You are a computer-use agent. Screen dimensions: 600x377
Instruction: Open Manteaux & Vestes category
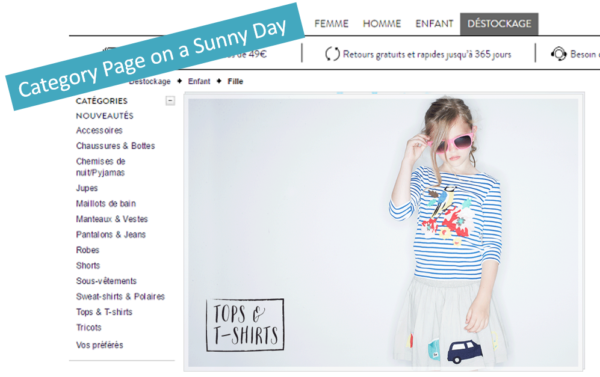tap(112, 219)
